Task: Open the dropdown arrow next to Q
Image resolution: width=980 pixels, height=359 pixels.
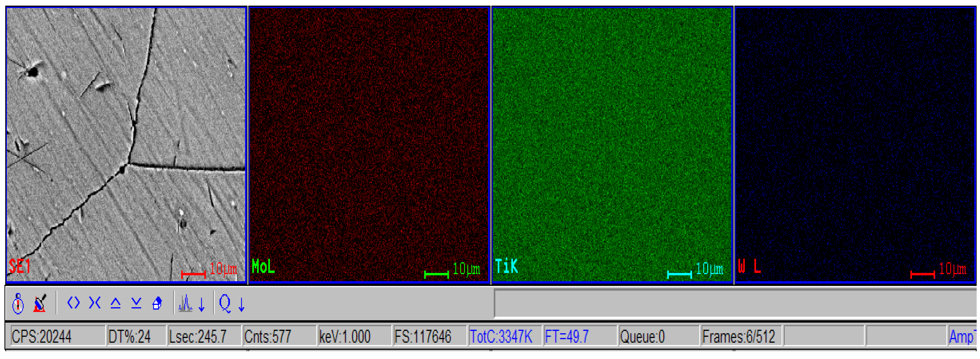Action: click(x=241, y=304)
